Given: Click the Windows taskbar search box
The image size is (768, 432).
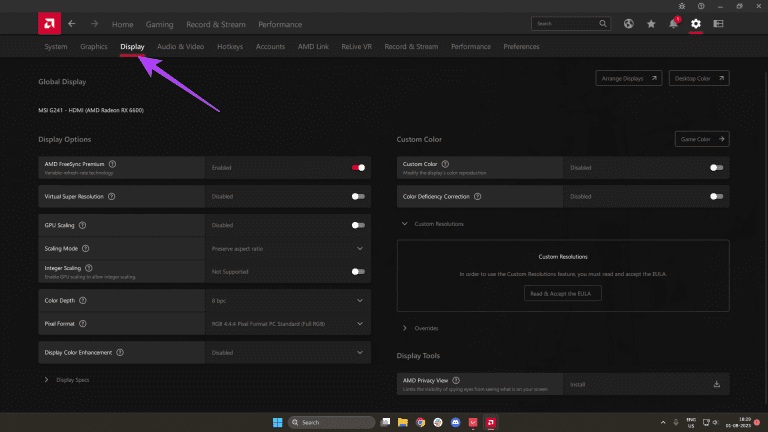Looking at the screenshot, I should [x=331, y=422].
